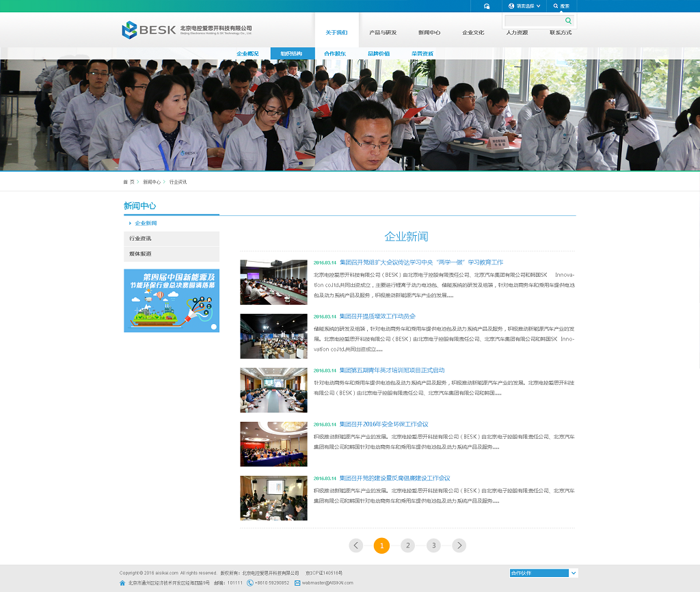
Task: Expand the 合作伙伴 partner dropdown in footer
Action: tap(574, 573)
